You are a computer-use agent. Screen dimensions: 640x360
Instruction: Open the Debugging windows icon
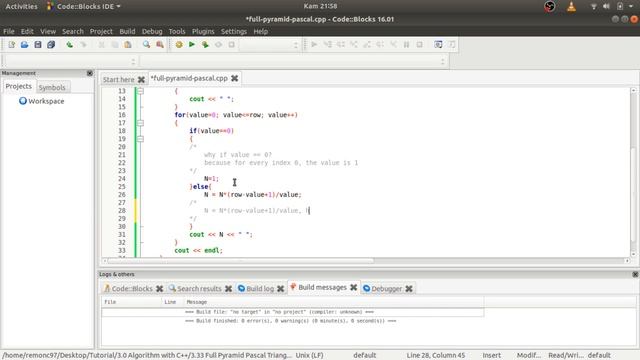438,44
